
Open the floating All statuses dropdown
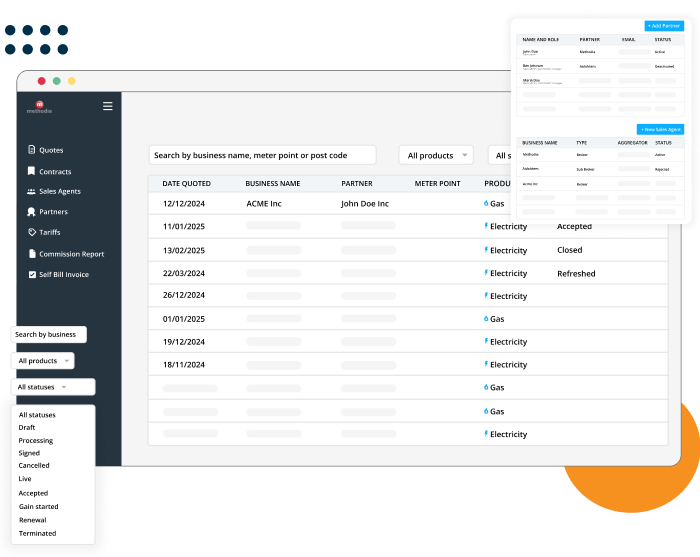tap(52, 386)
